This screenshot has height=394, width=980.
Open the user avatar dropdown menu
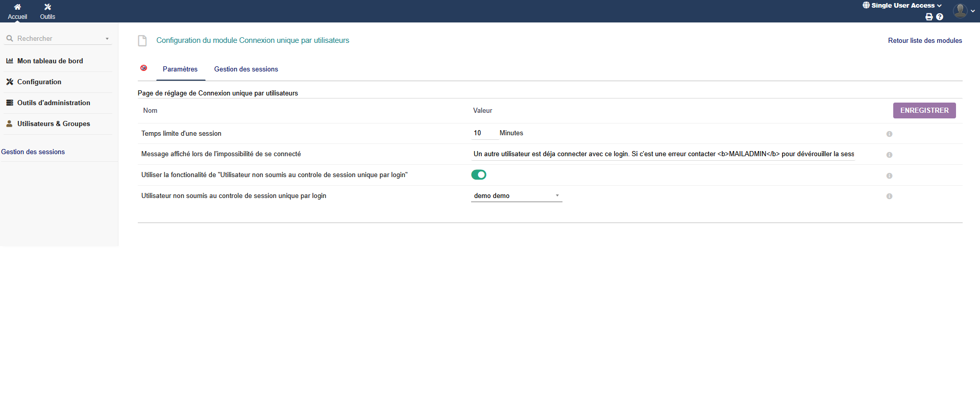click(964, 11)
